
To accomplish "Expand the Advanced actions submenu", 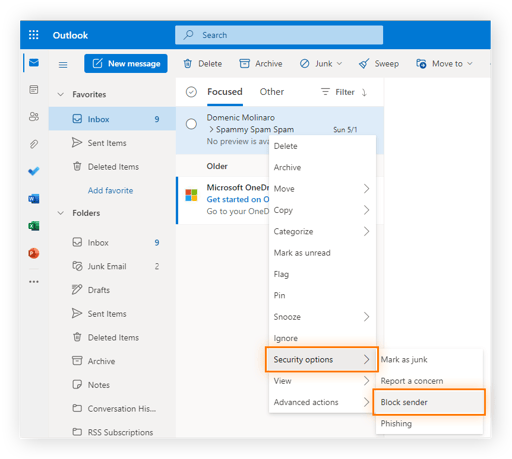I will click(x=322, y=402).
